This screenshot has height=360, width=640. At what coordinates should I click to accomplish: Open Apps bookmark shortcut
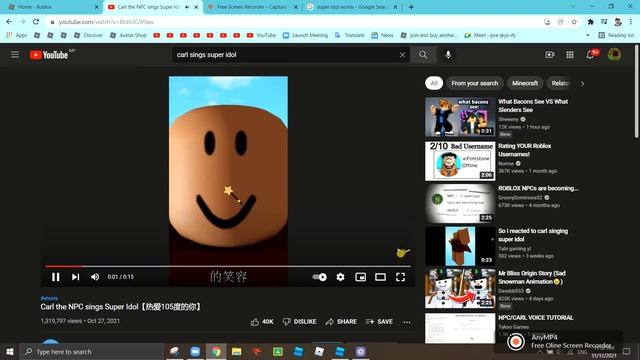coord(17,36)
